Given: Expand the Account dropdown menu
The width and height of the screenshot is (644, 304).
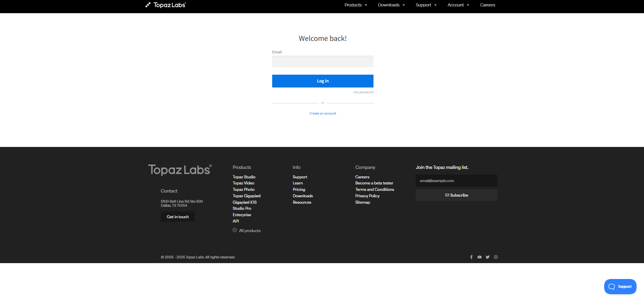Looking at the screenshot, I should coord(458,5).
